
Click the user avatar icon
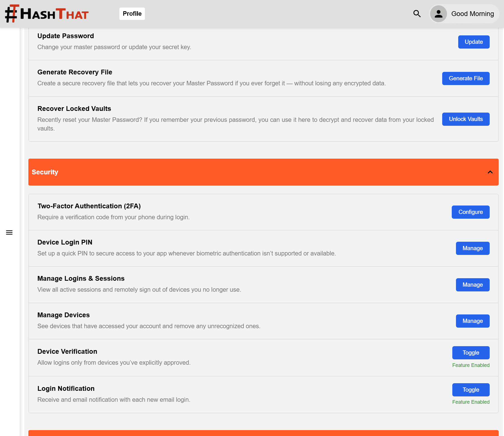438,14
